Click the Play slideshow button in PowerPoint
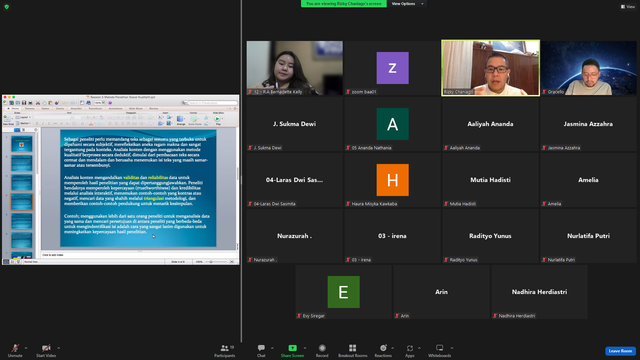Screen dimensions: 640x360 click(x=217, y=119)
